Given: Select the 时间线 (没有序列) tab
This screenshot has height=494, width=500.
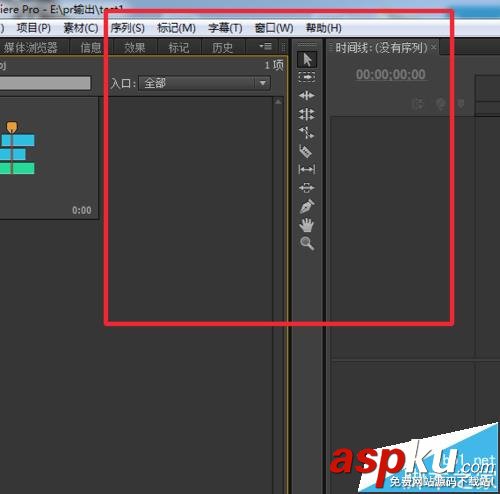Looking at the screenshot, I should pos(381,48).
